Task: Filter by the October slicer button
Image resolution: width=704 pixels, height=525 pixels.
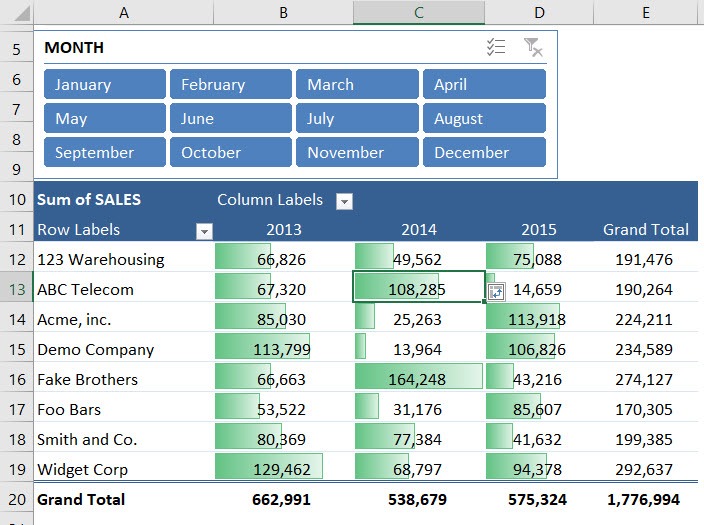Action: [231, 152]
